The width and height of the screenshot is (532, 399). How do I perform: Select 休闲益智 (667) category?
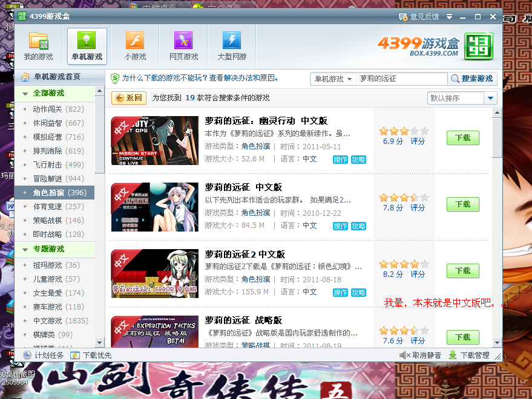coord(54,123)
